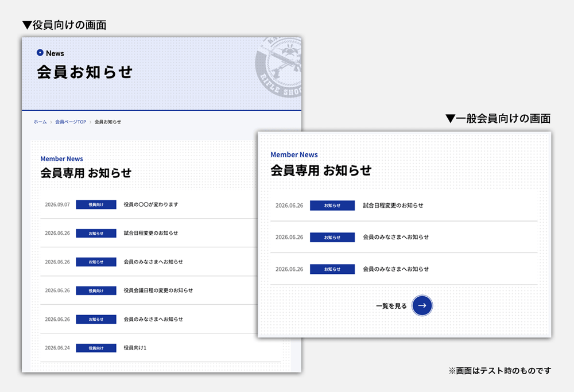
Task: Select the date 2026.09.07
Action: coord(57,204)
